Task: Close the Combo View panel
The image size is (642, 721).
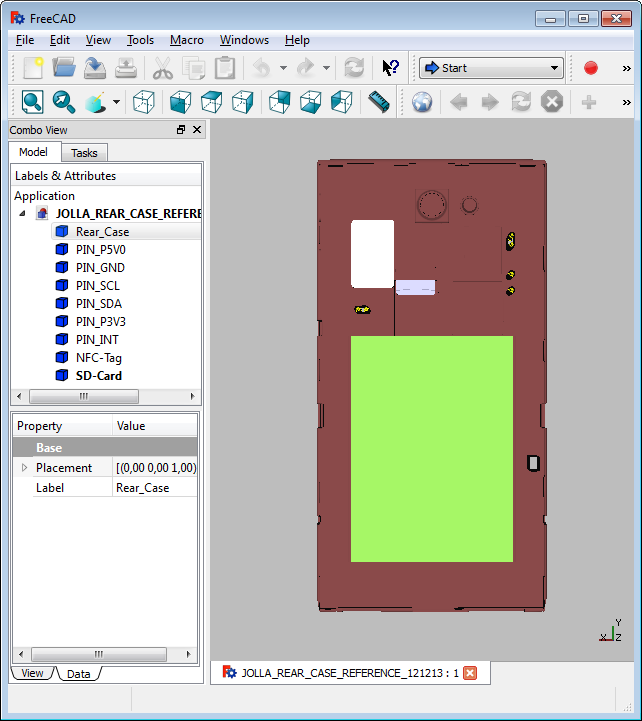Action: (x=197, y=130)
